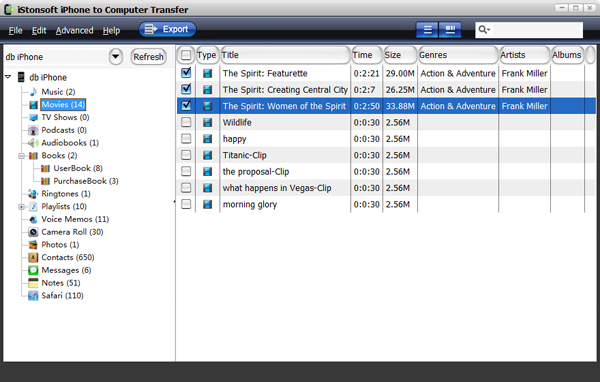Click the PurchaseBook icon

(46, 181)
